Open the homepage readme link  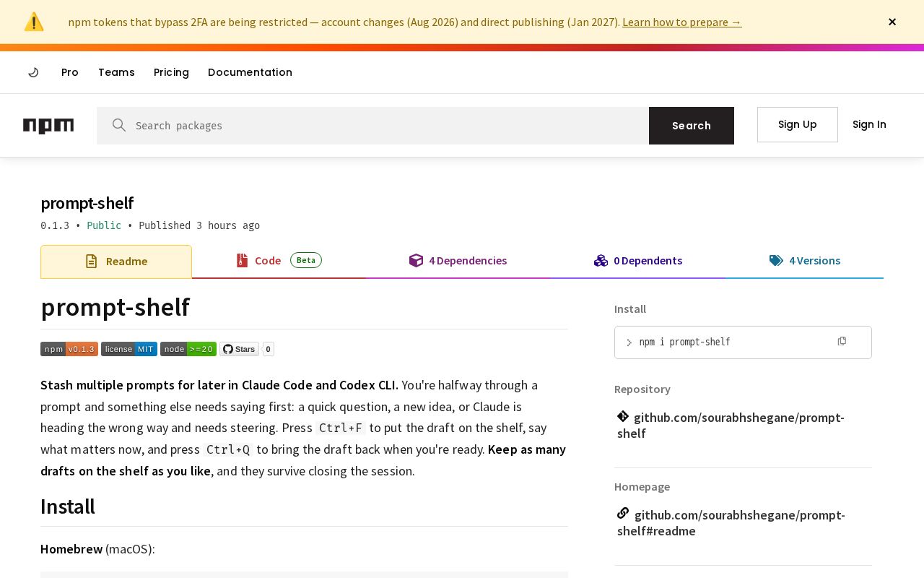coord(731,523)
